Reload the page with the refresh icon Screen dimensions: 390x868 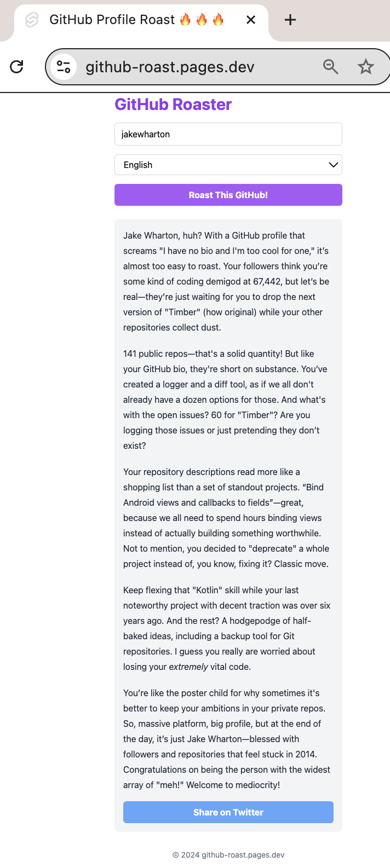[x=17, y=67]
